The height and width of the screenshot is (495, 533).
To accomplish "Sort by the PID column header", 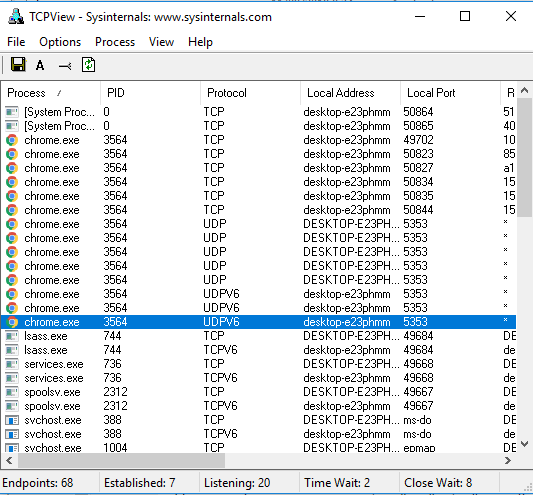I will pyautogui.click(x=150, y=93).
